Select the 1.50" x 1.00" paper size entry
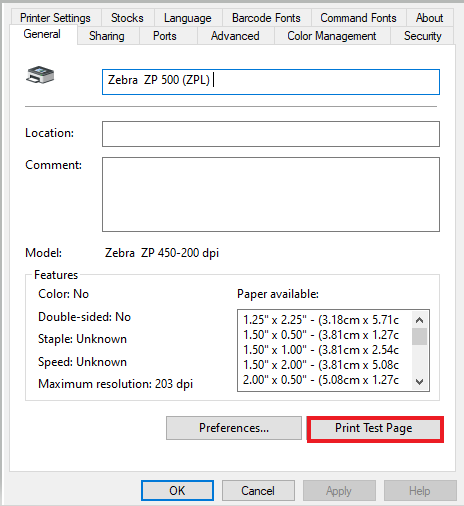Image resolution: width=464 pixels, height=506 pixels. click(x=321, y=350)
